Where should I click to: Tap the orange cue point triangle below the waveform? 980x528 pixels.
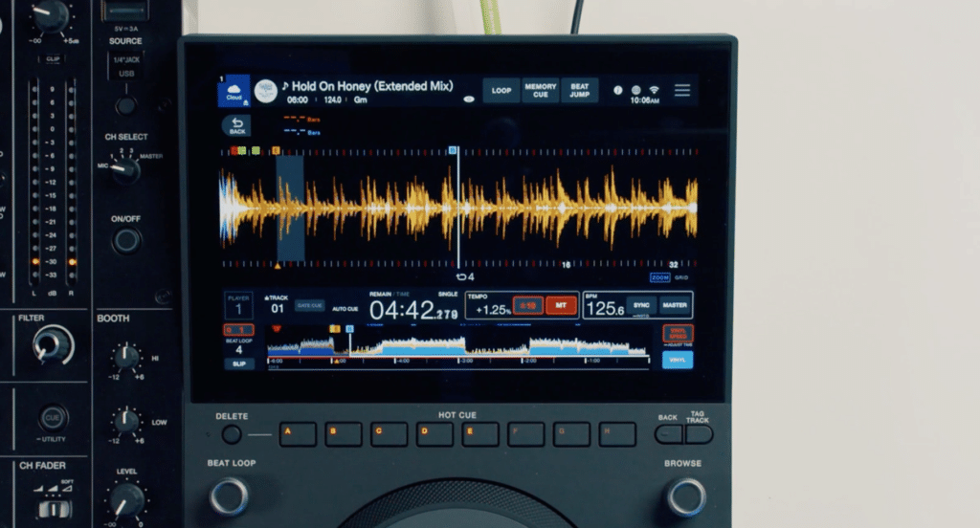coord(278,266)
